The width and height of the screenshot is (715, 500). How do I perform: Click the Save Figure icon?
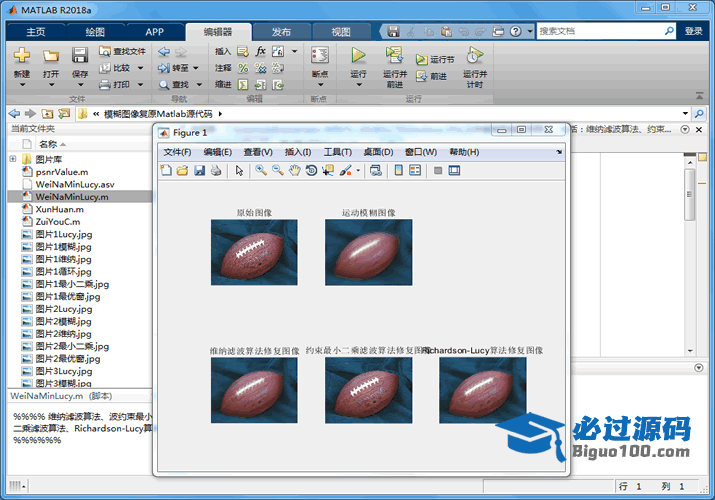pos(199,171)
